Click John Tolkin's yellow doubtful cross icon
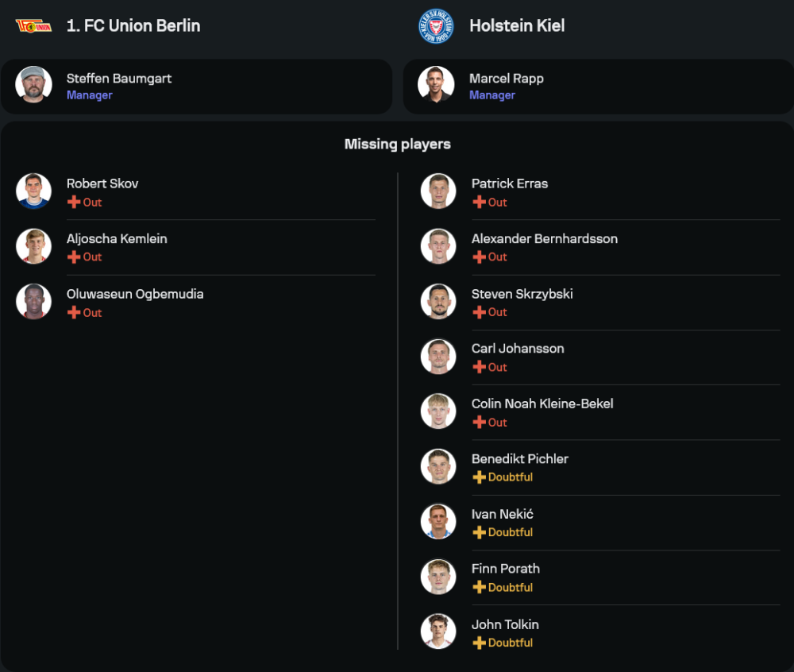794x672 pixels. (479, 643)
